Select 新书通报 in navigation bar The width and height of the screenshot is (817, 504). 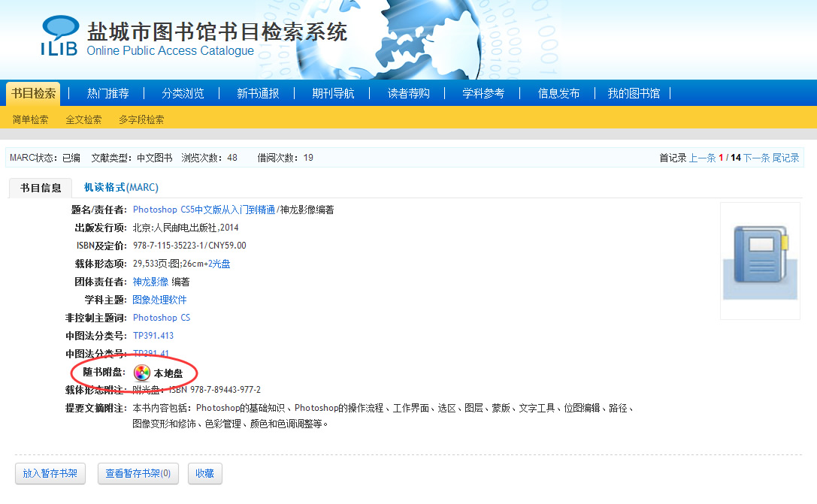coord(258,93)
